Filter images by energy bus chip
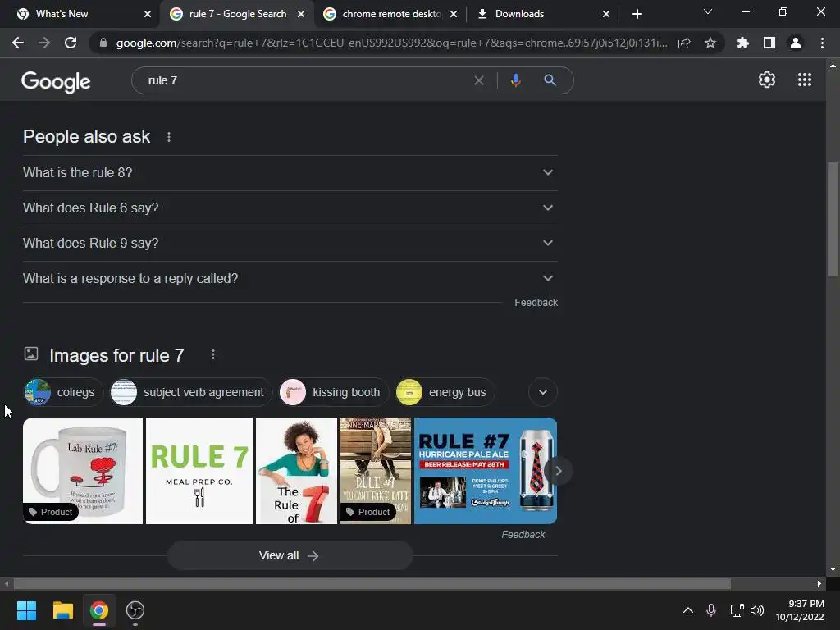The width and height of the screenshot is (840, 630). [445, 392]
